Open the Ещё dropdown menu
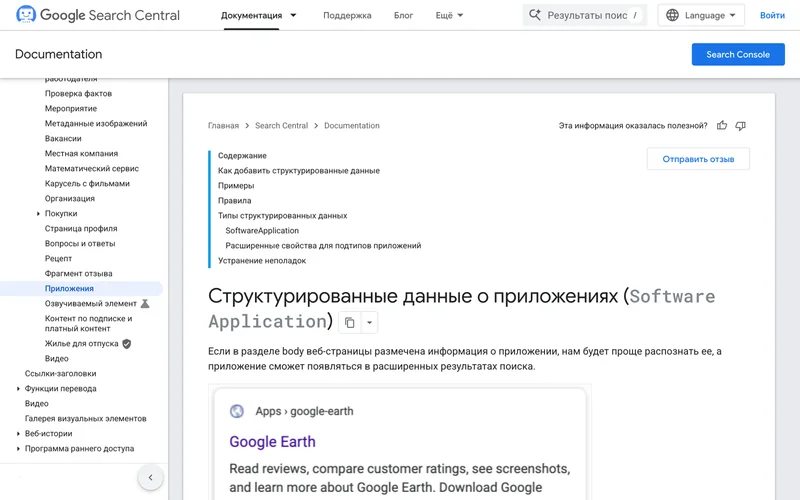800x500 pixels. (449, 15)
